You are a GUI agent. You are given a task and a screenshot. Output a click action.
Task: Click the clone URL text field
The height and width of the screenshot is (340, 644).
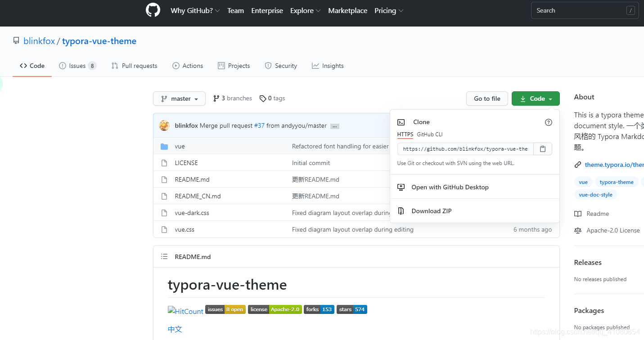[x=465, y=149]
